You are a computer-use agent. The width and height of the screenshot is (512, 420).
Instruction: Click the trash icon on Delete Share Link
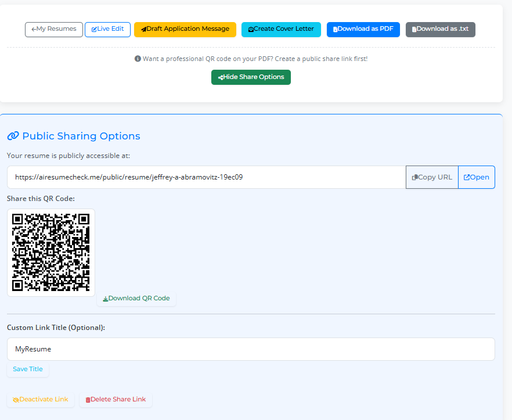88,399
